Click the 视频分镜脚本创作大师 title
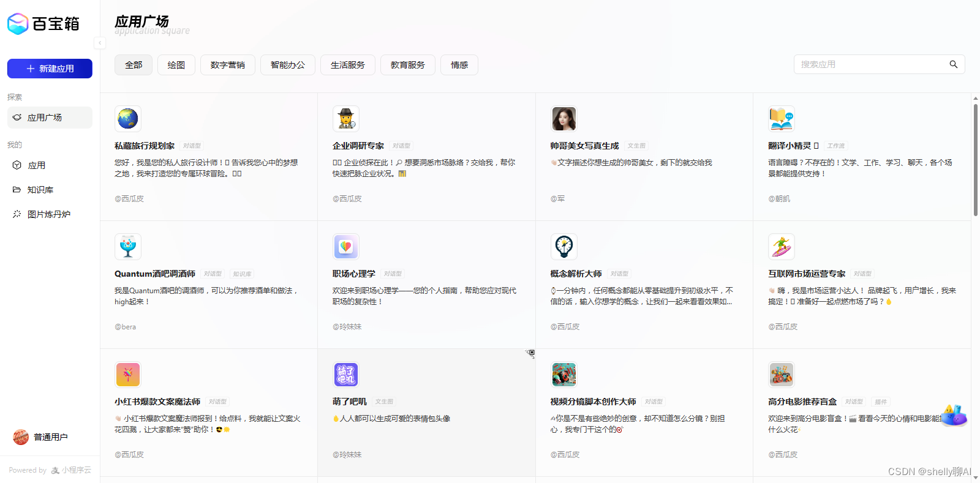The image size is (980, 483). 594,402
